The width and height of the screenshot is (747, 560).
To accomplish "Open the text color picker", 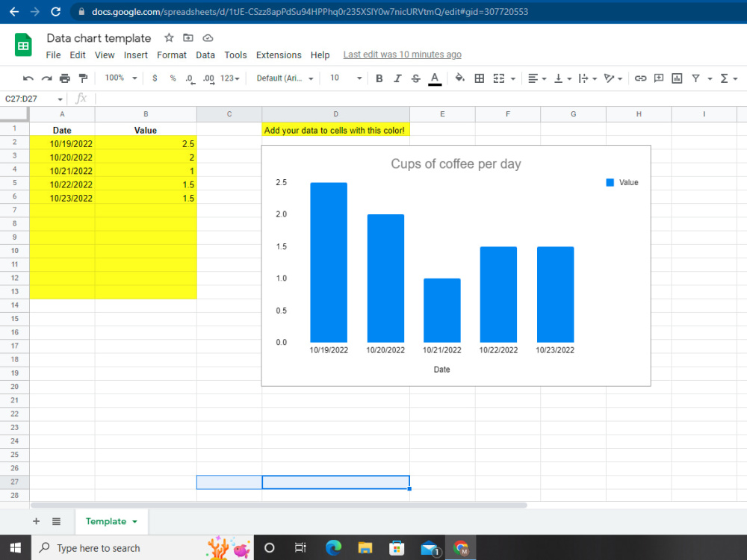I will tap(435, 78).
